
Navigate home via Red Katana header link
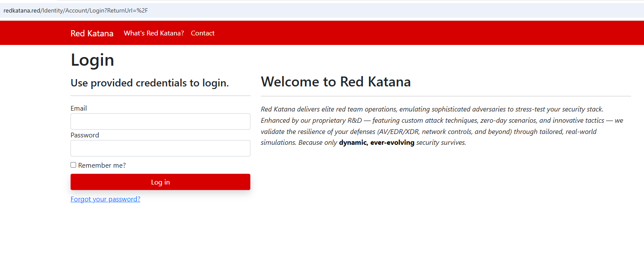click(x=92, y=33)
